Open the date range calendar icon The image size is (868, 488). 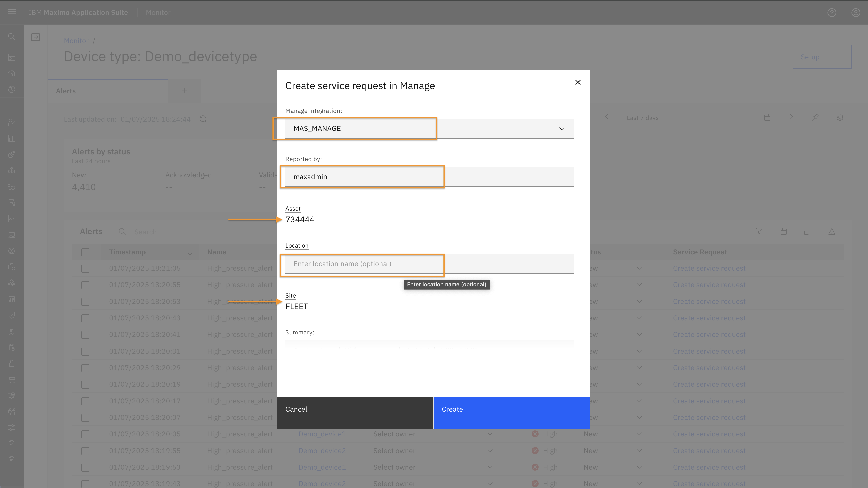coord(767,117)
